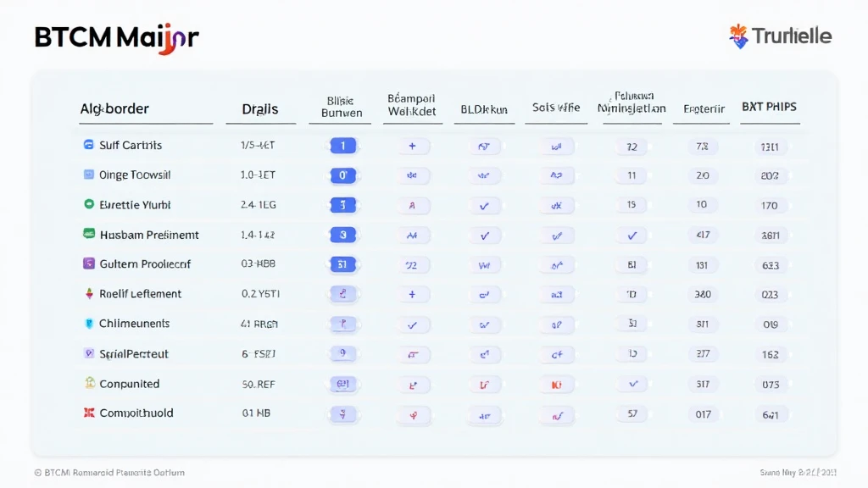Toggle Sols wfie checkmark in Husbam Presiment row
Viewport: 868px width, 488px height.
pos(557,236)
